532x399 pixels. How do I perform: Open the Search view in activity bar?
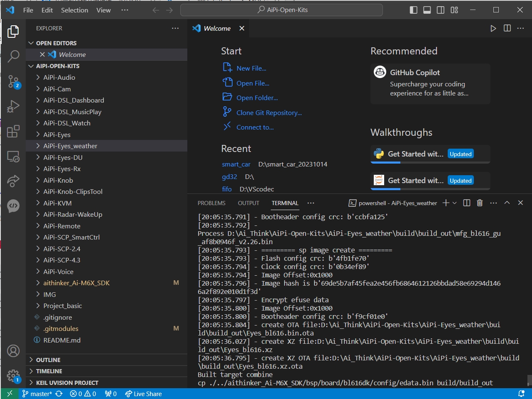[13, 56]
